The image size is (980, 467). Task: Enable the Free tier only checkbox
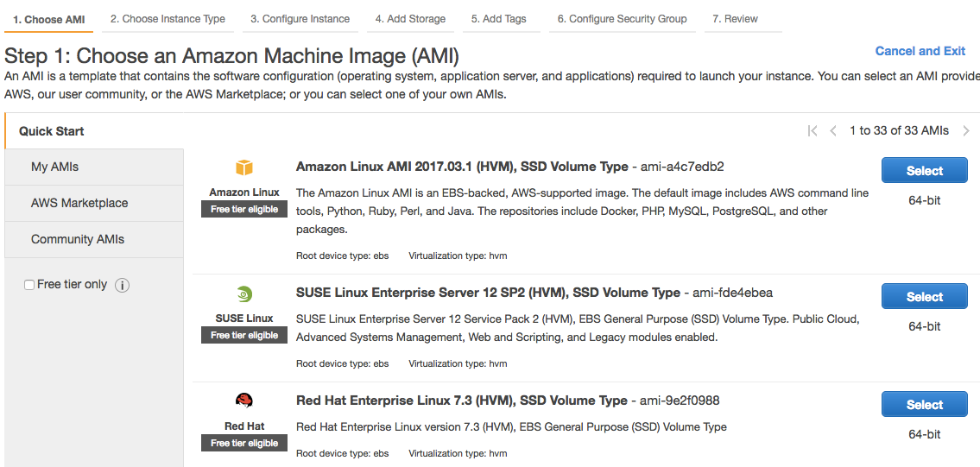30,285
